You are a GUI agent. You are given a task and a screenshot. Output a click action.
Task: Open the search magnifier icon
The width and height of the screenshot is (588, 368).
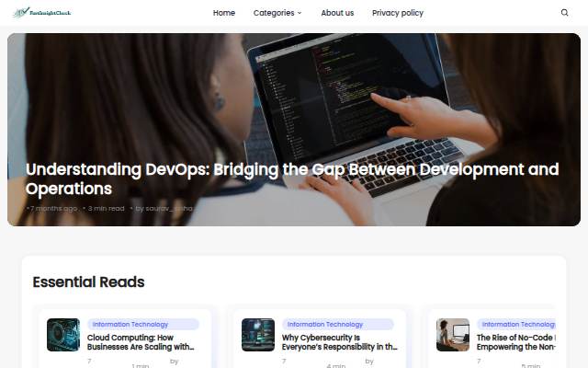coord(564,13)
